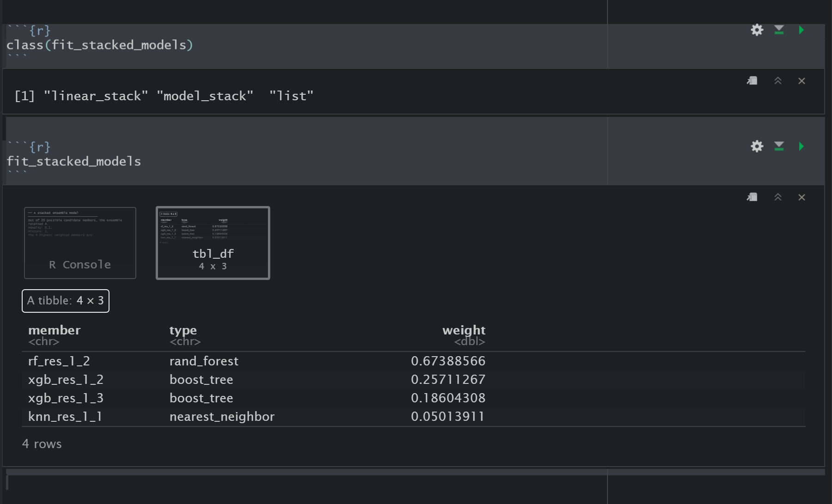Select the weight column header

464,330
